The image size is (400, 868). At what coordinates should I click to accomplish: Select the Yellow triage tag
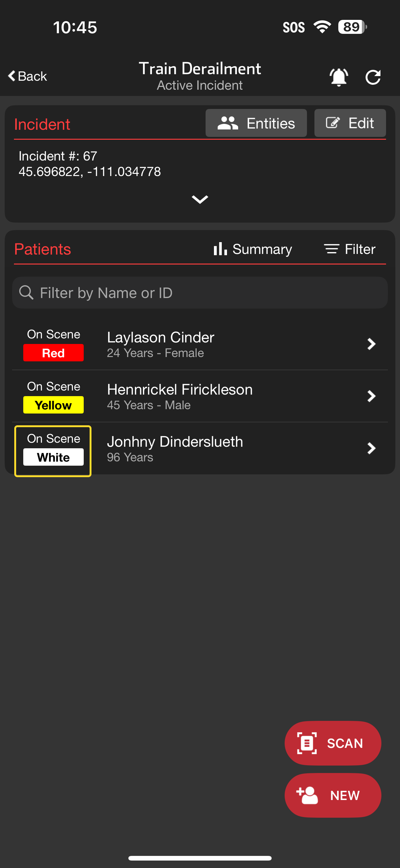click(x=53, y=405)
